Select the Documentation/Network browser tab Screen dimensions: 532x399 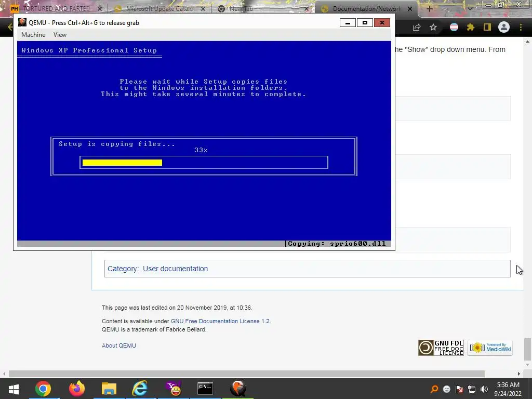coord(366,9)
